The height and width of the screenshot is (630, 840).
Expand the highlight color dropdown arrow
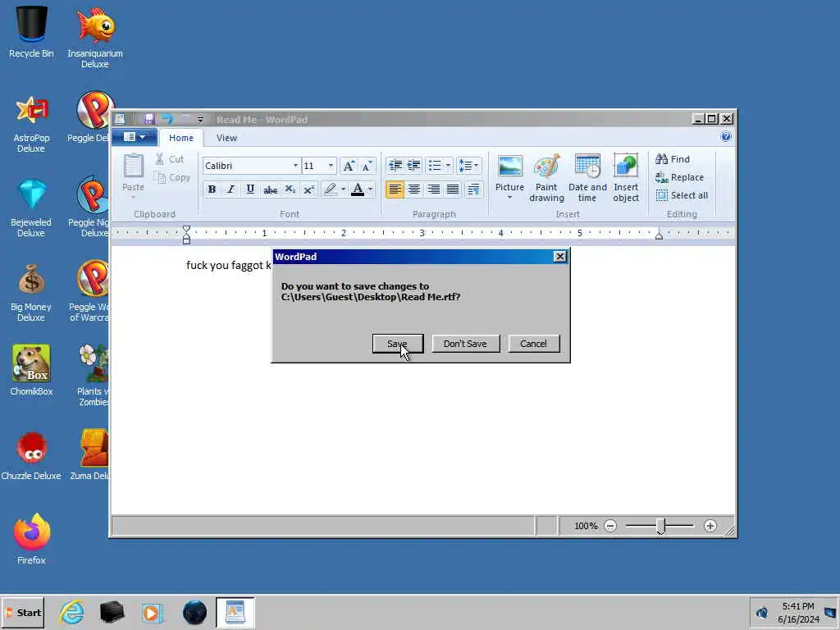(x=344, y=189)
